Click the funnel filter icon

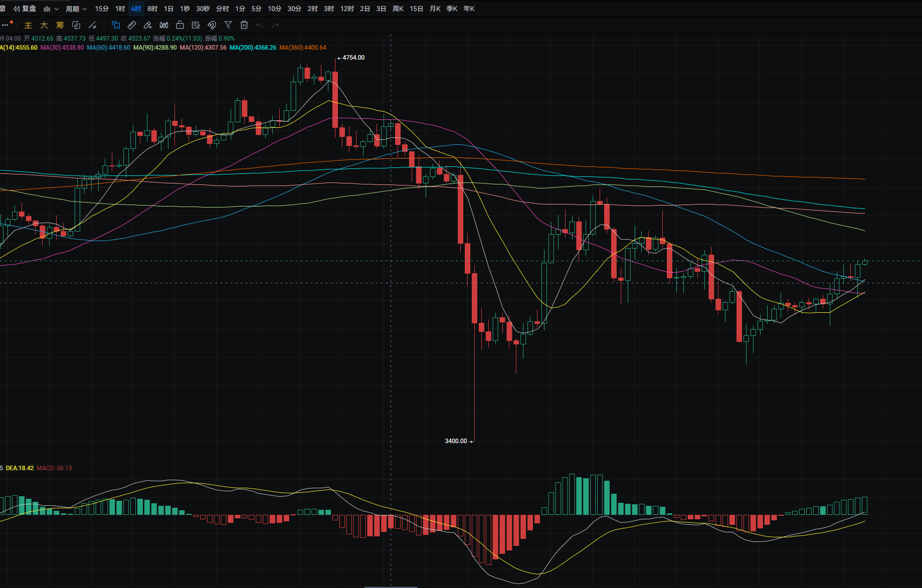(228, 25)
